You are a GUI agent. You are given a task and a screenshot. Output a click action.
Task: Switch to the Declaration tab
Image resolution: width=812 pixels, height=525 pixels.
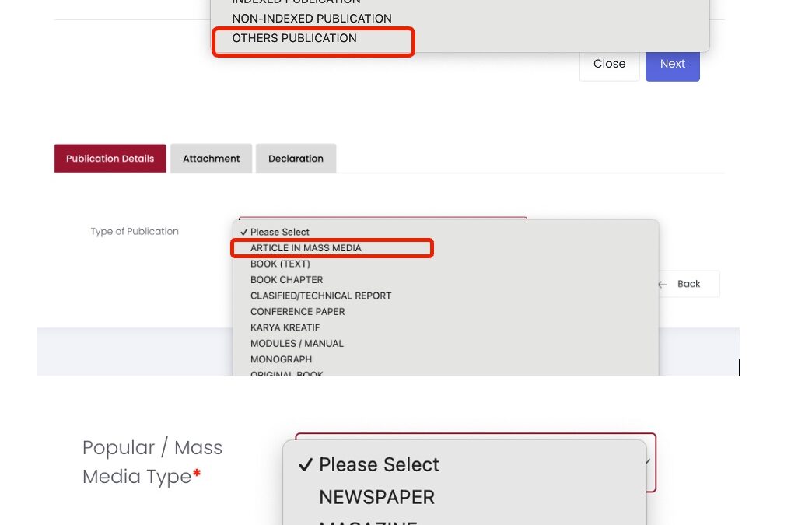pos(296,158)
